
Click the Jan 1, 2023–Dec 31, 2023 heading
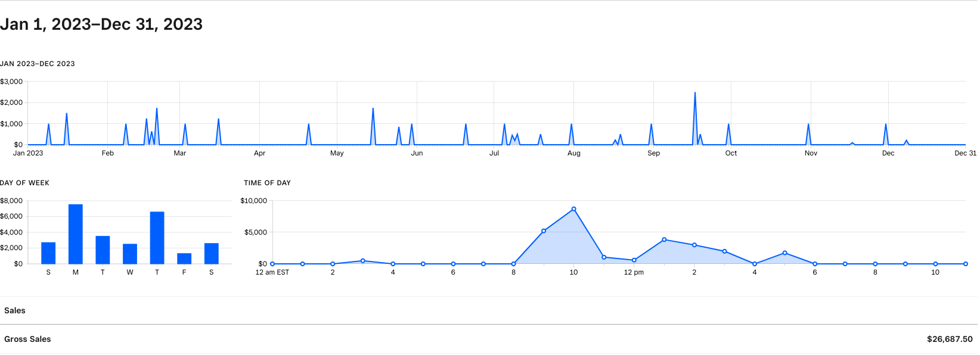[x=101, y=24]
